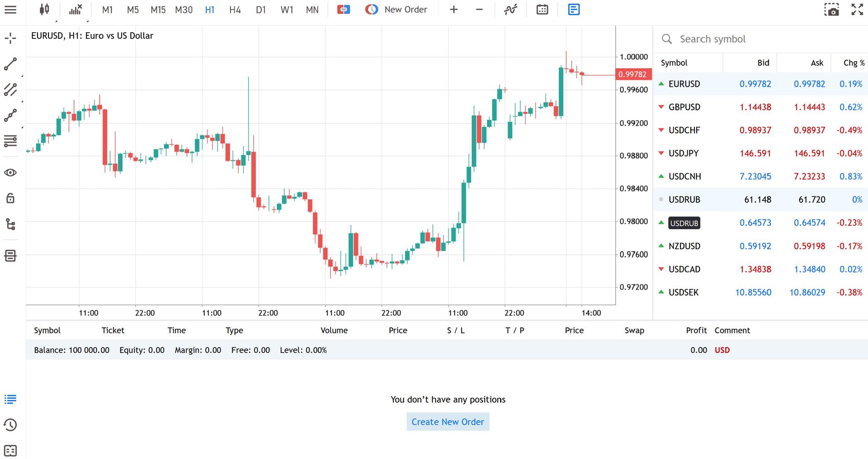Open the New Order dialog
Viewport: 868px width, 459px height.
coord(397,9)
